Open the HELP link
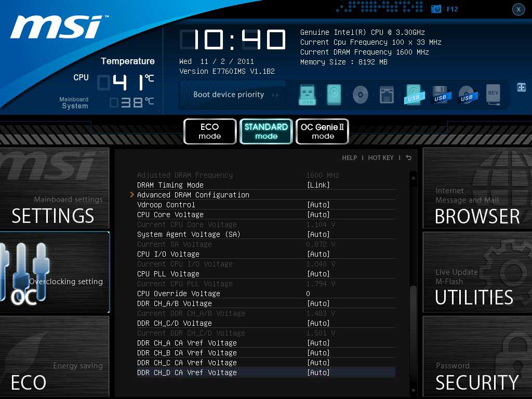Image resolution: width=532 pixels, height=399 pixels. [x=350, y=158]
